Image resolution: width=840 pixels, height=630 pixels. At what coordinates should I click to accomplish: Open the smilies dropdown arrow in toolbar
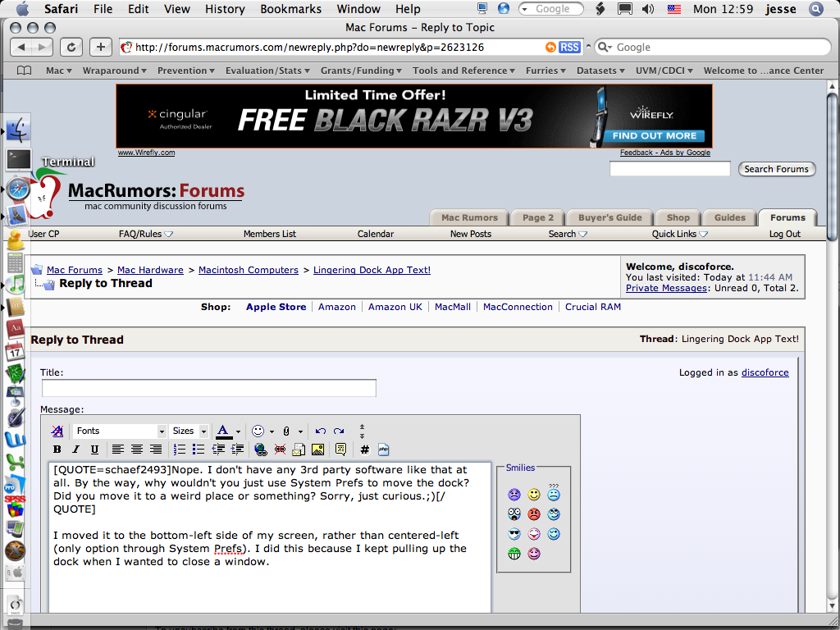click(x=272, y=431)
